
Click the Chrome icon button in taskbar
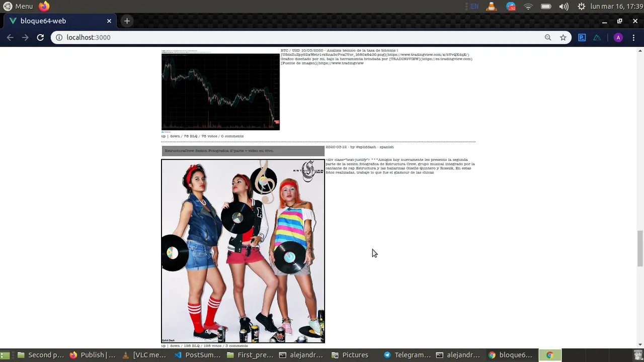pos(550,355)
